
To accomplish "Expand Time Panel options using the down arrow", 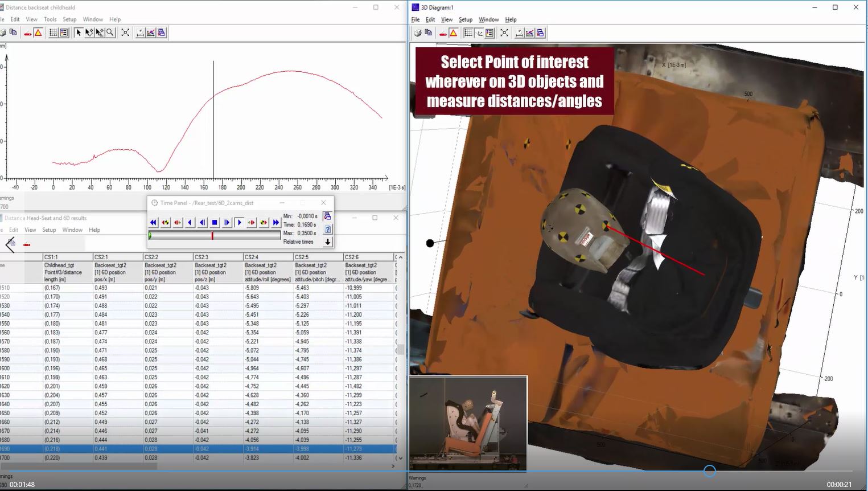I will coord(328,242).
